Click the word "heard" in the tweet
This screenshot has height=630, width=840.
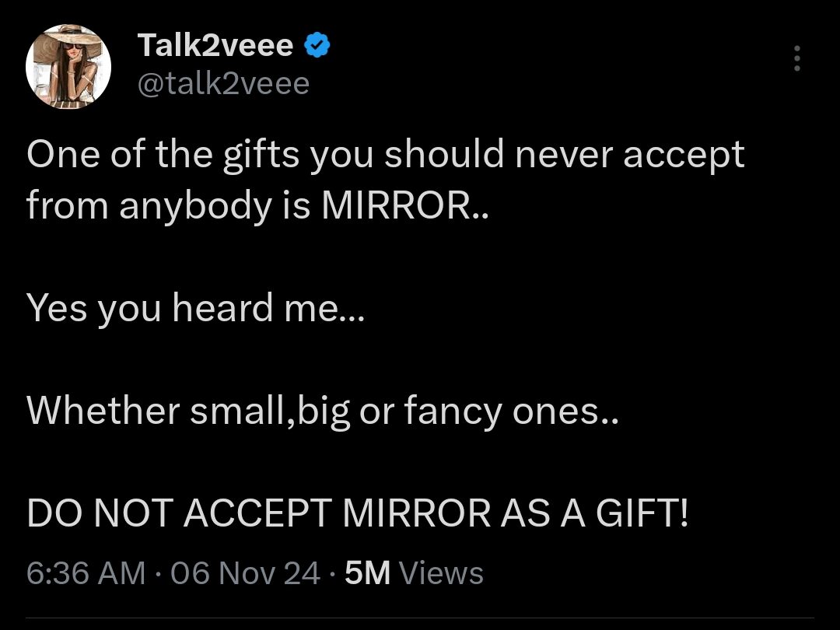point(222,309)
